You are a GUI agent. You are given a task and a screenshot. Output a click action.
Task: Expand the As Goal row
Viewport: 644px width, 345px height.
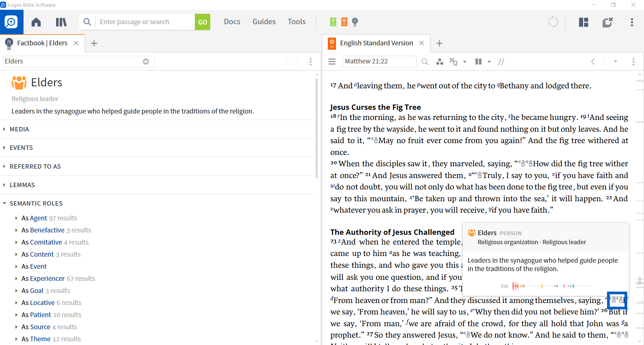(x=16, y=291)
